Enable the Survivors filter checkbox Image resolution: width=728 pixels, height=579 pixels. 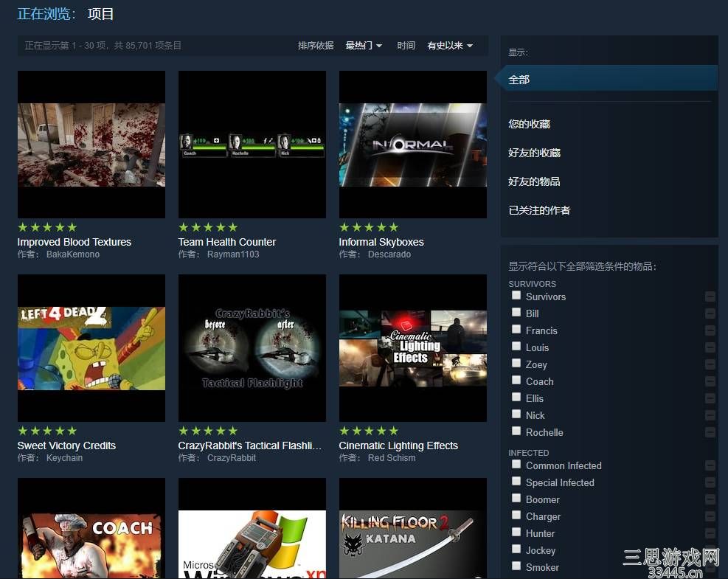(x=516, y=295)
